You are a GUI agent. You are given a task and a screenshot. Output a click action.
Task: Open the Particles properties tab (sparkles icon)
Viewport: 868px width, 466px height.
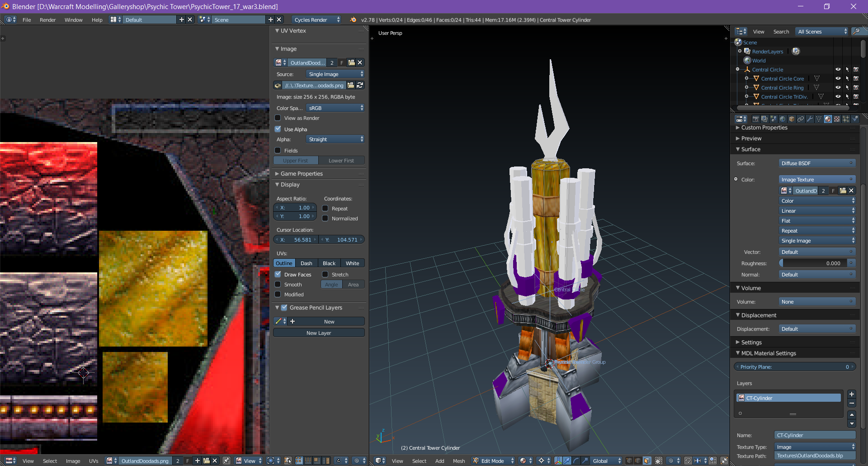coord(846,119)
